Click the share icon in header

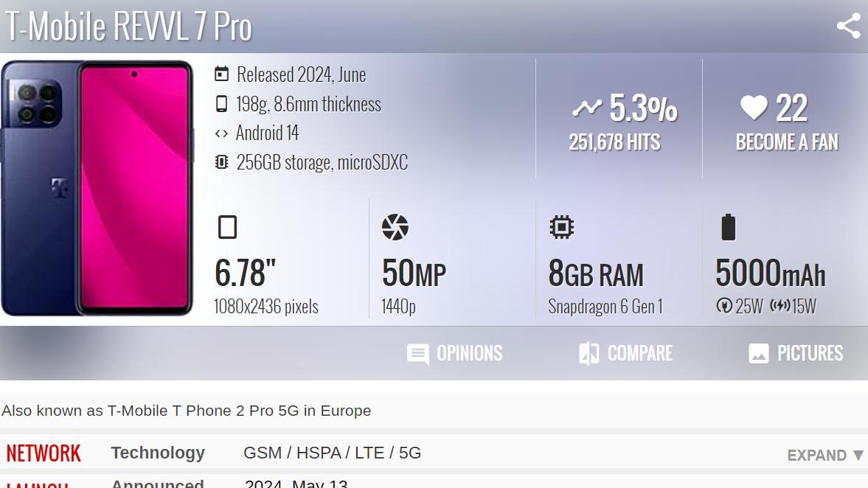click(848, 26)
